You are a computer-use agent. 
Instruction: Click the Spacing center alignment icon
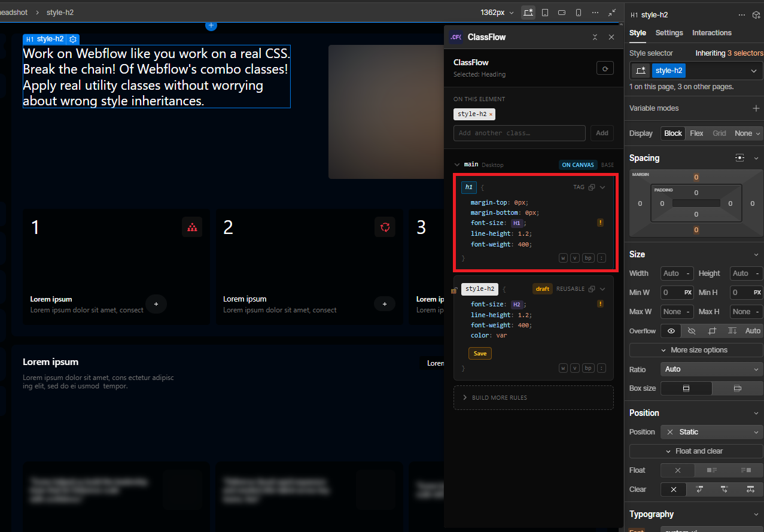coord(740,158)
